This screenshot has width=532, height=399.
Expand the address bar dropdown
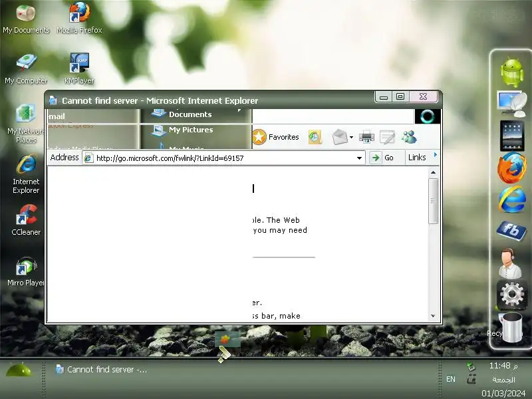tap(359, 158)
